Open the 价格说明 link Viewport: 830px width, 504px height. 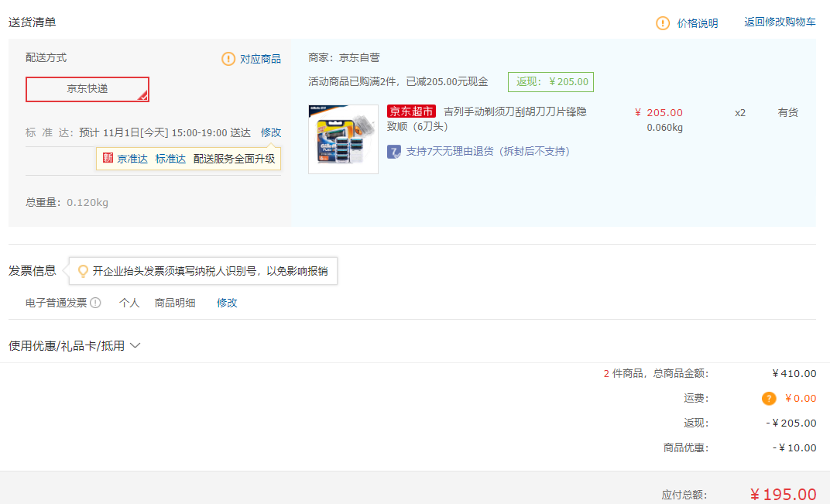(x=697, y=22)
